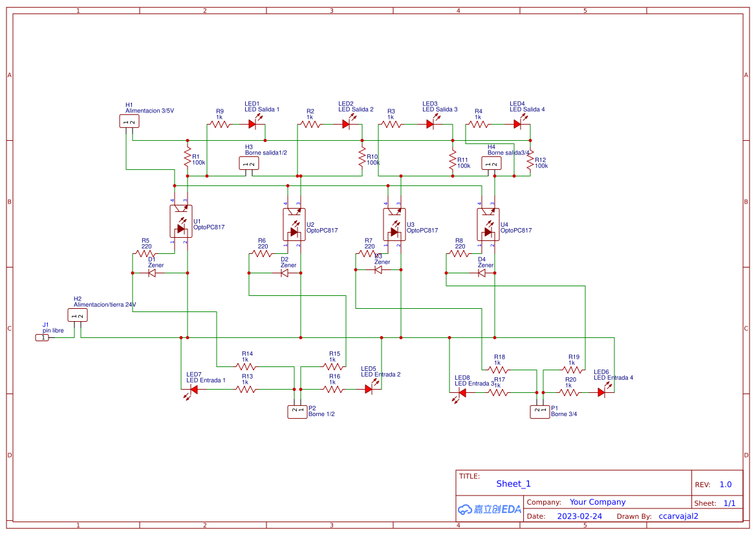Select the LED6 Entrada 4 diode symbol
The width and height of the screenshot is (756, 535).
pos(601,392)
